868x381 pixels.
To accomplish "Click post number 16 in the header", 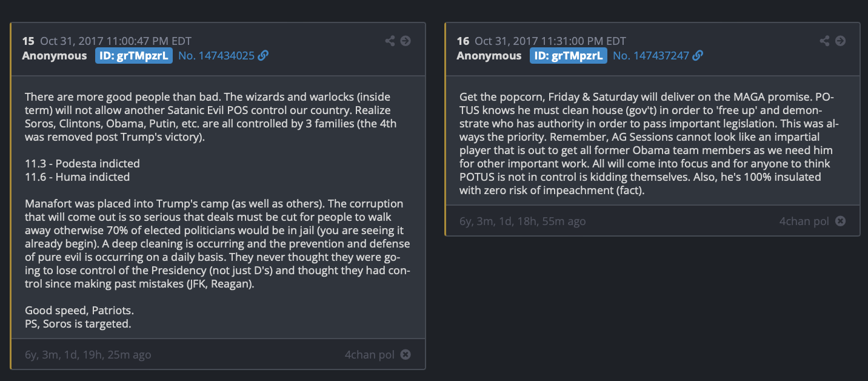I will pyautogui.click(x=463, y=41).
